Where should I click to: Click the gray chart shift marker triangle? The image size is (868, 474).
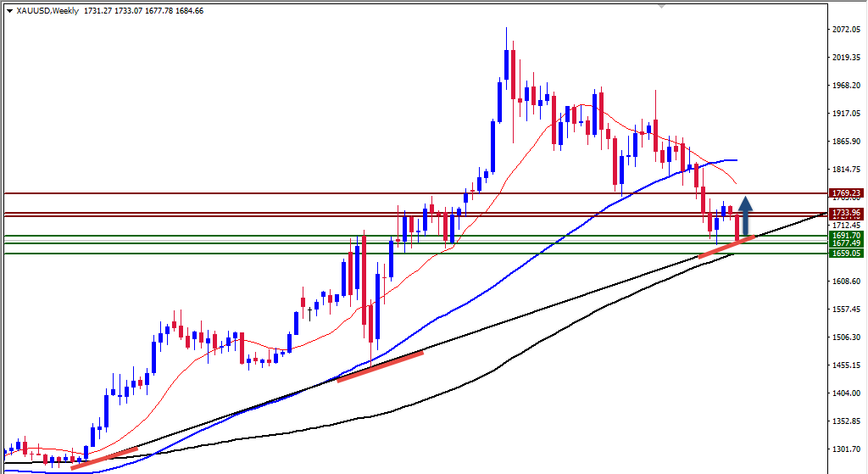661,6
